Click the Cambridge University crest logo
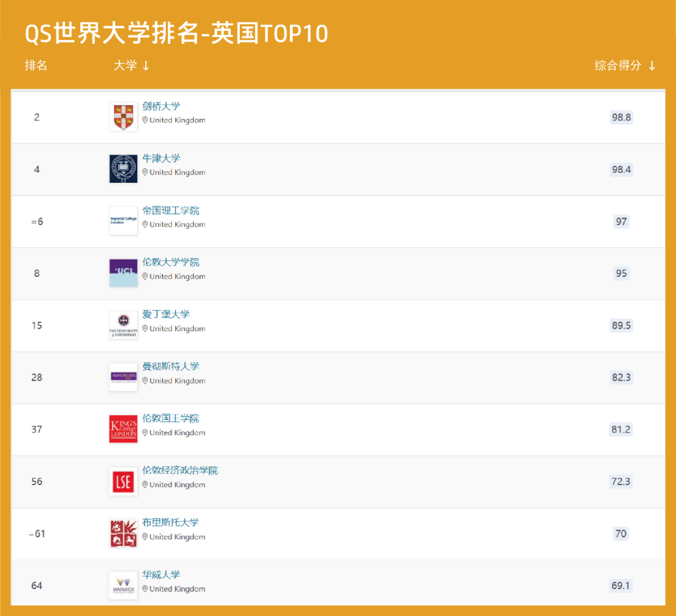This screenshot has width=676, height=616. click(123, 117)
